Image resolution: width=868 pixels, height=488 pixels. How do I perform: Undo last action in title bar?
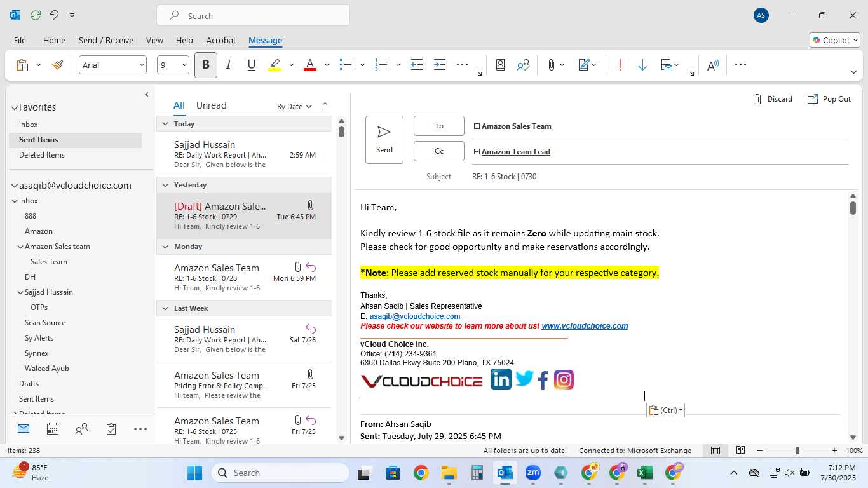click(x=55, y=15)
